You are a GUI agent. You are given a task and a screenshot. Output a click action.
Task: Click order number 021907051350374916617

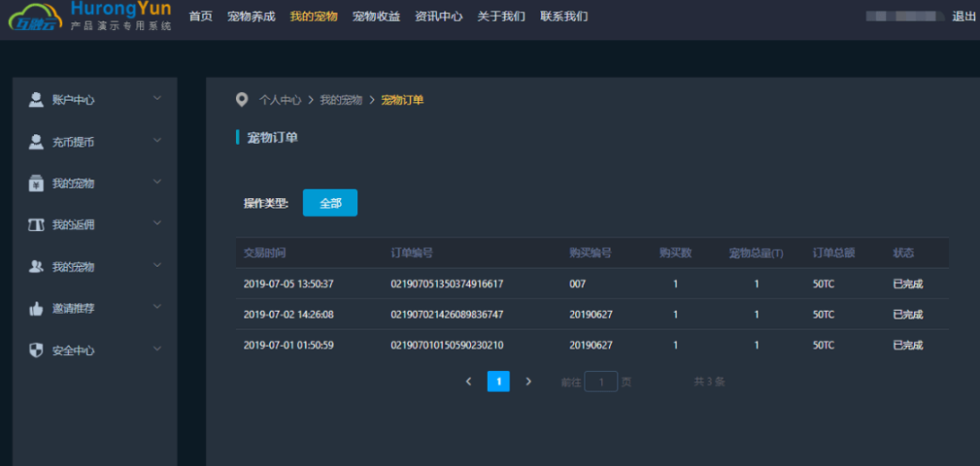pos(447,283)
